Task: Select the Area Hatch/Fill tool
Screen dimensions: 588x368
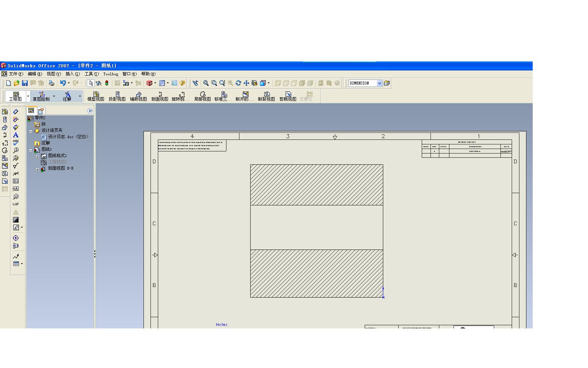Action: pyautogui.click(x=16, y=220)
